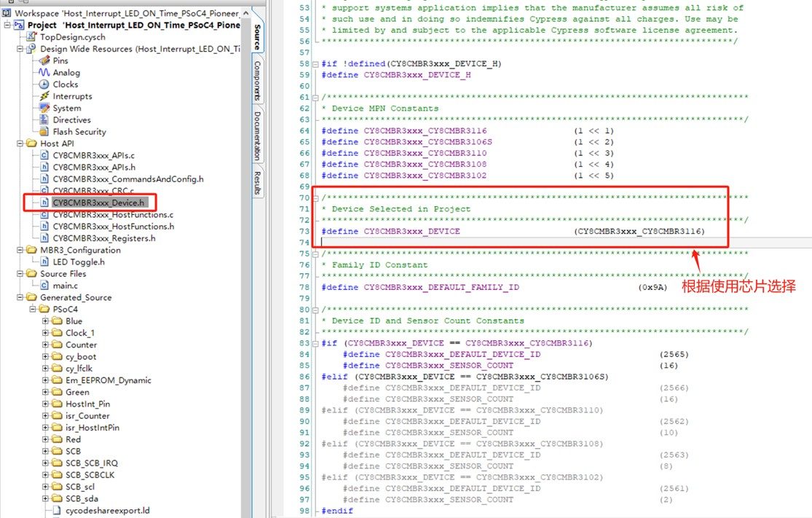Select CY8CMBR3xxx_Device.h in the tree

[98, 203]
